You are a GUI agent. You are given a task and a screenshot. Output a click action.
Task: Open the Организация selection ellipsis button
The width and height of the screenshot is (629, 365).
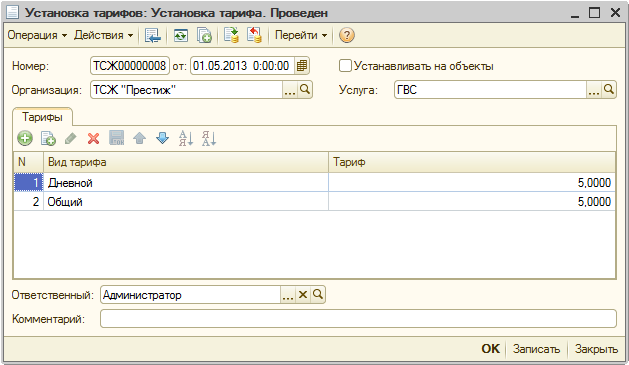pos(290,90)
